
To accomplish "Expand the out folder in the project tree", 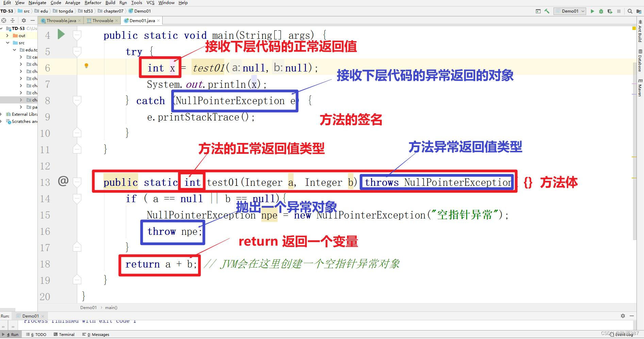I will click(7, 35).
